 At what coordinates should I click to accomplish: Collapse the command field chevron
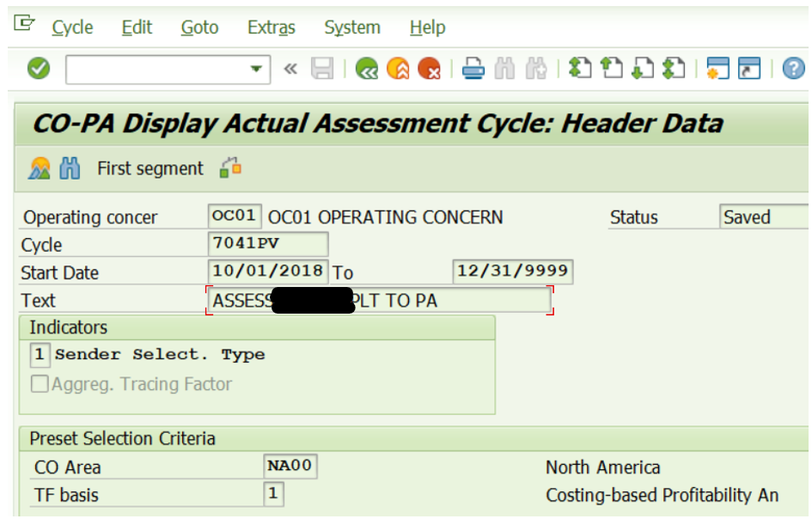[x=290, y=69]
